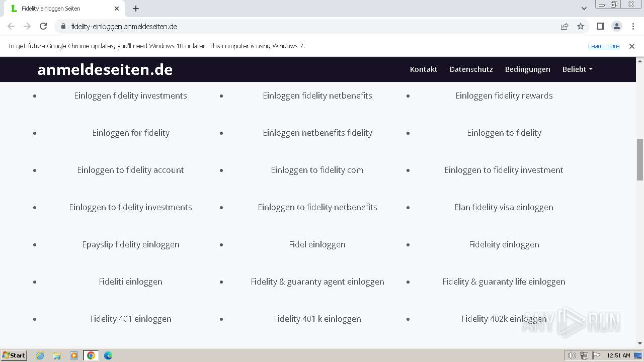Open Chrome three-dot menu
The width and height of the screenshot is (644, 362).
632,26
